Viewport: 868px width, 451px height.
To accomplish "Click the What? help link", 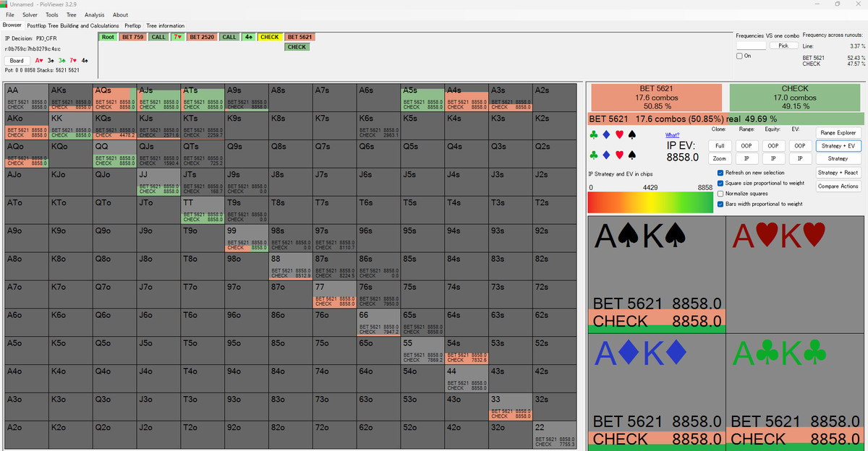I will point(672,135).
